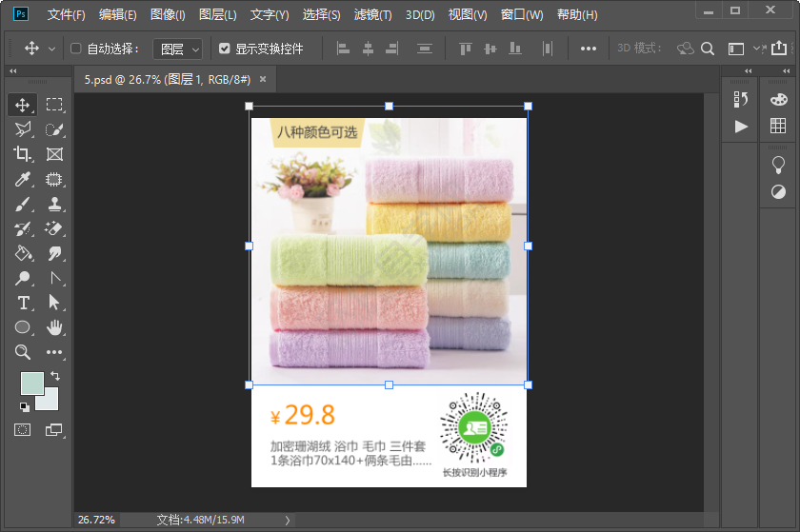The image size is (800, 532).
Task: Open the Swatches panel grid icon
Action: [x=778, y=126]
